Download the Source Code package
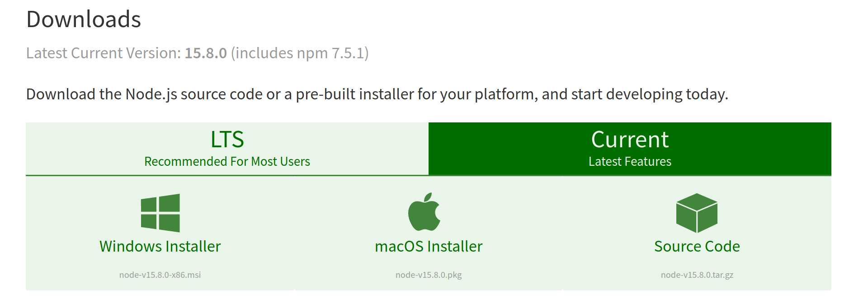 click(696, 246)
